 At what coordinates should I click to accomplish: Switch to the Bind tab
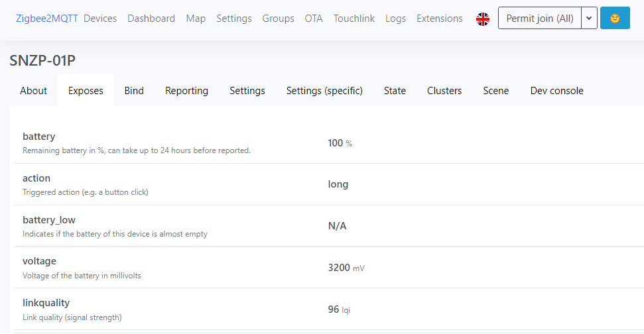(134, 91)
